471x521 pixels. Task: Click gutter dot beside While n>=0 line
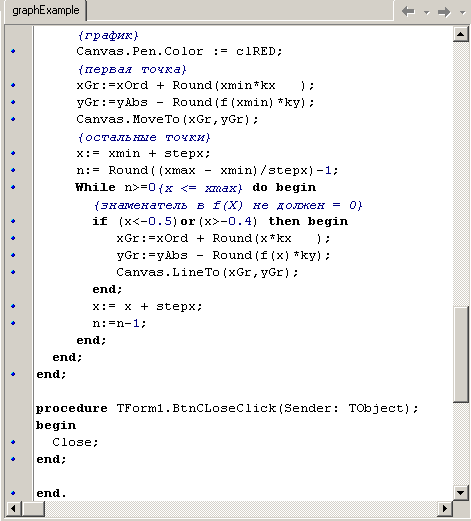click(13, 187)
